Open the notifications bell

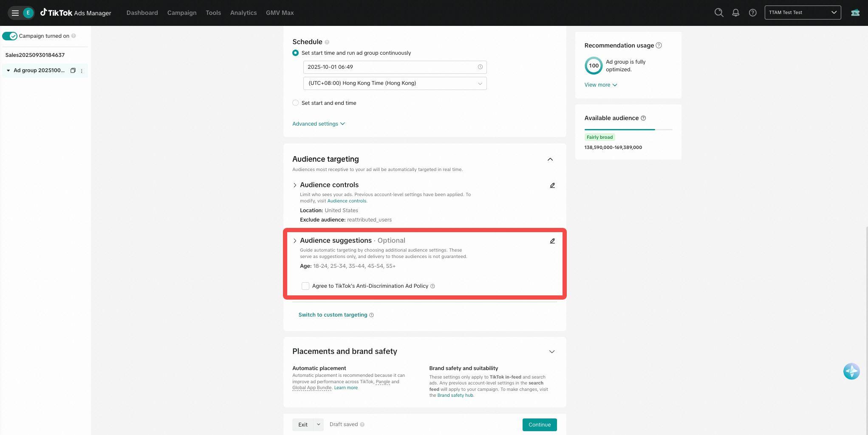[735, 13]
